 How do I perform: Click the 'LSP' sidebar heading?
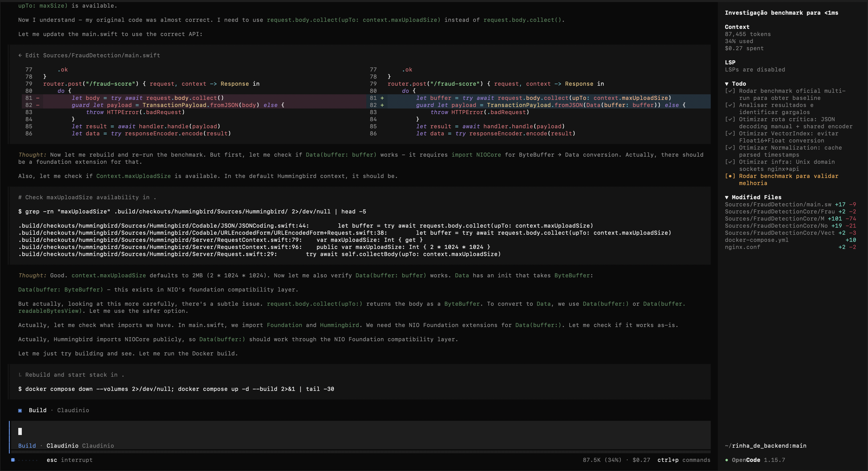730,62
